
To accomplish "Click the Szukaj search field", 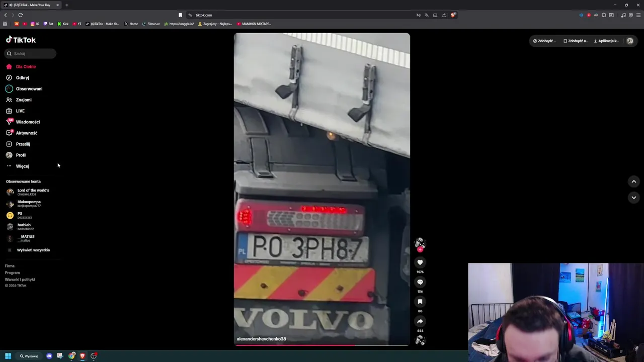I will [x=30, y=53].
